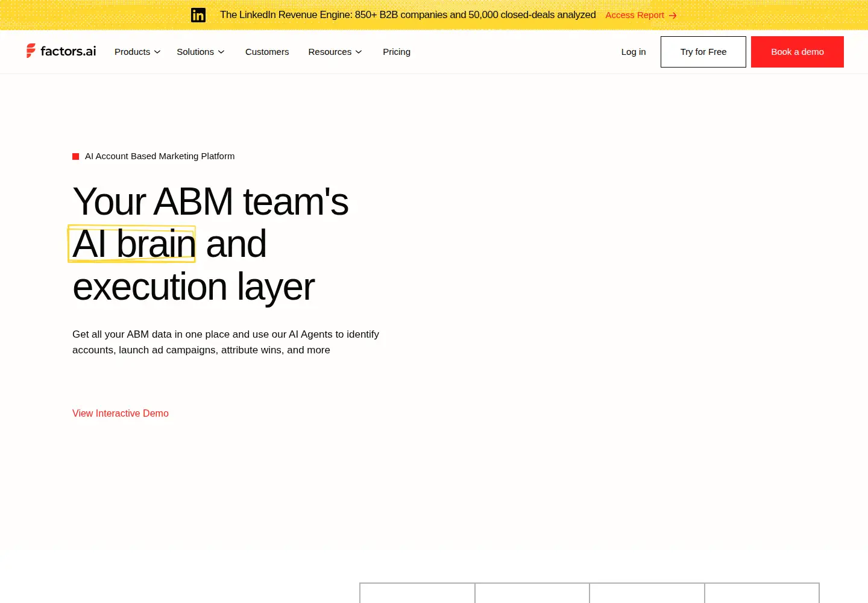Go to the Customers page
This screenshot has width=868, height=603.
(267, 52)
